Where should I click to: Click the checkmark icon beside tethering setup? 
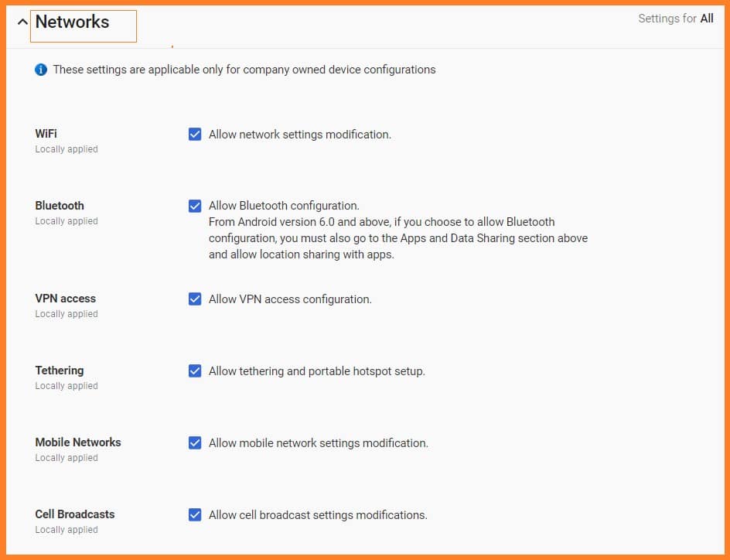click(x=195, y=370)
